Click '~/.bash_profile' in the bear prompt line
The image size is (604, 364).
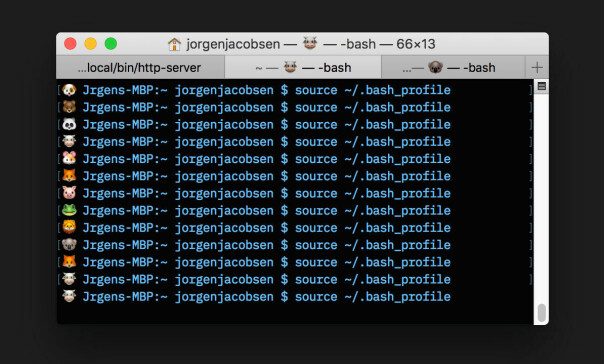pos(398,108)
